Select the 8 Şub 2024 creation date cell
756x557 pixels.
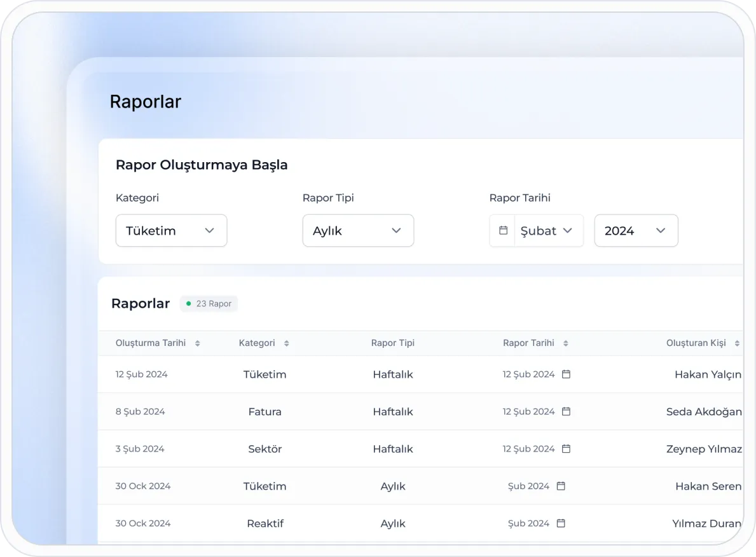[x=140, y=411]
